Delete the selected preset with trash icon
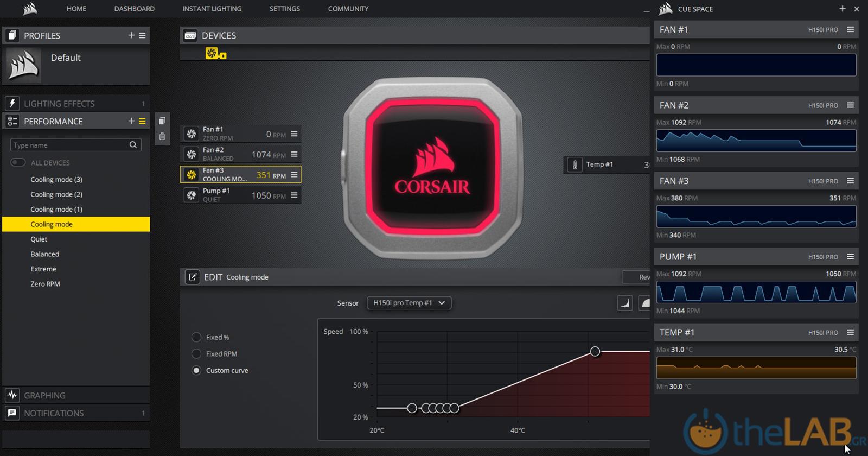 (x=162, y=137)
